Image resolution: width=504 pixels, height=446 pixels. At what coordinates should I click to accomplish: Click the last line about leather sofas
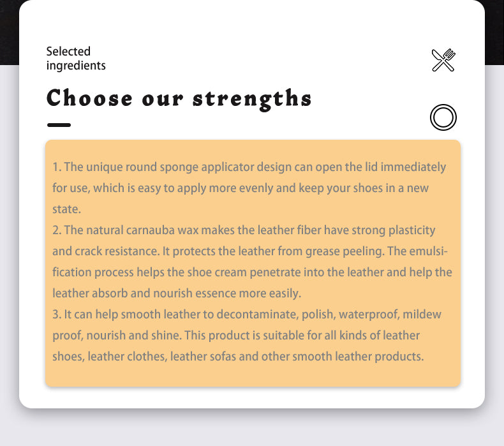238,356
